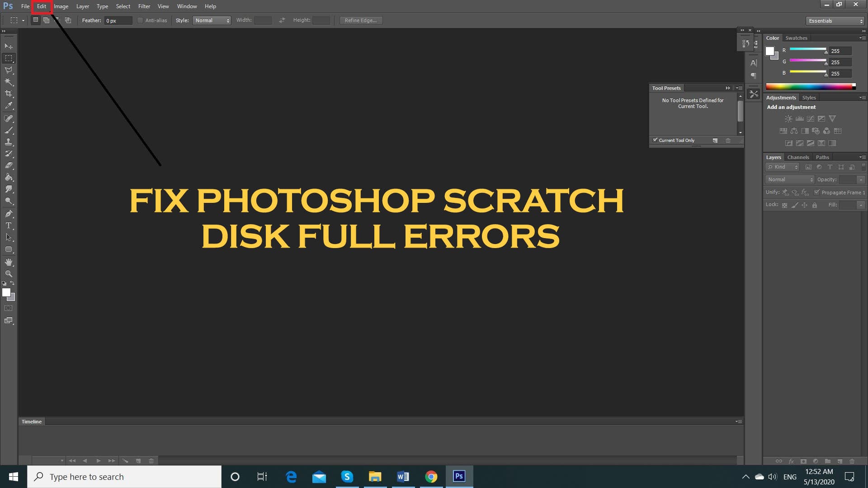Open the Essentials workspace dropdown
Screen dimensions: 868x488
[x=835, y=21]
